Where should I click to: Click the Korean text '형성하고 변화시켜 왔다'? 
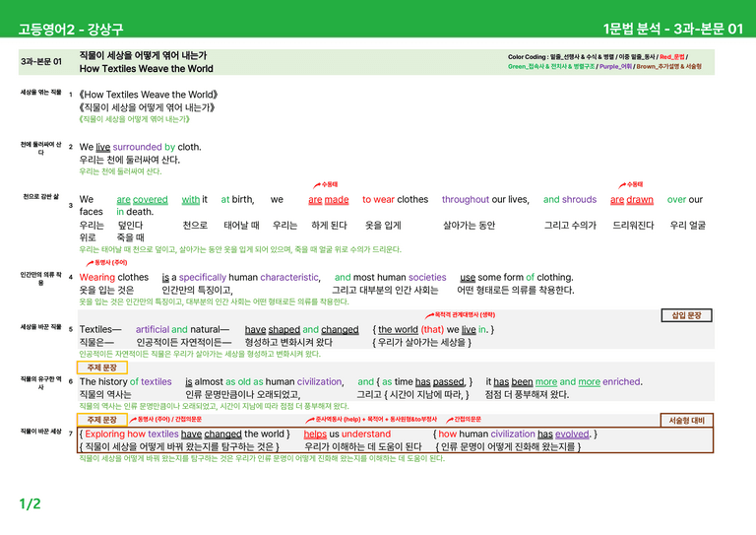click(288, 343)
